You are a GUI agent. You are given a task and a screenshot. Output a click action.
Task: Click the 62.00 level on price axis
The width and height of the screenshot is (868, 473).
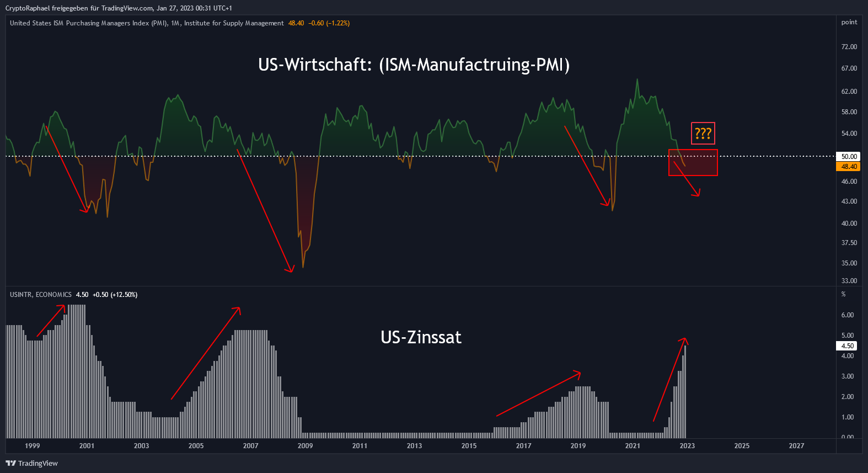849,92
